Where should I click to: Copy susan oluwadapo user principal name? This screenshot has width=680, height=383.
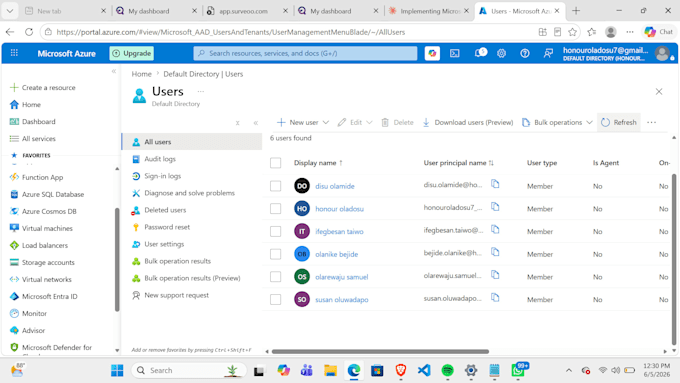point(495,298)
